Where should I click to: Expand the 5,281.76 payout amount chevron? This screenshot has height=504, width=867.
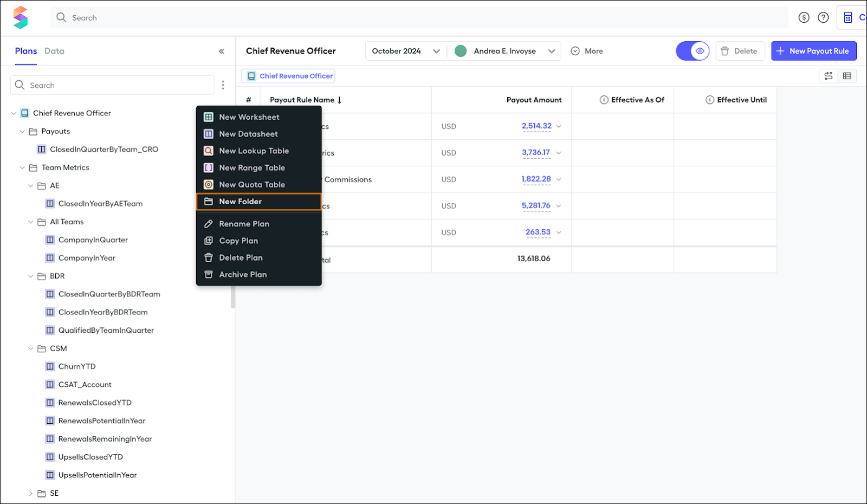click(559, 206)
